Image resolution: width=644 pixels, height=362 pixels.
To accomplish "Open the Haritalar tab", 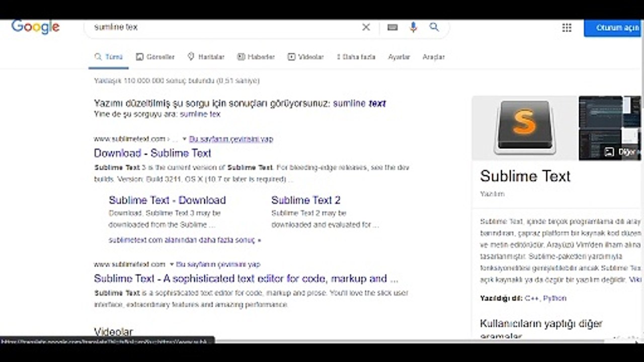I will 206,57.
